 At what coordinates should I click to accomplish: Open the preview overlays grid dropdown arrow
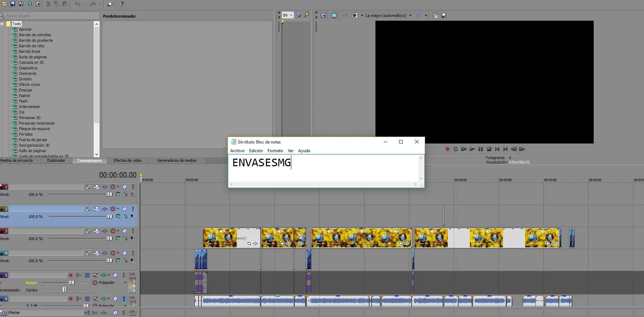tap(426, 16)
